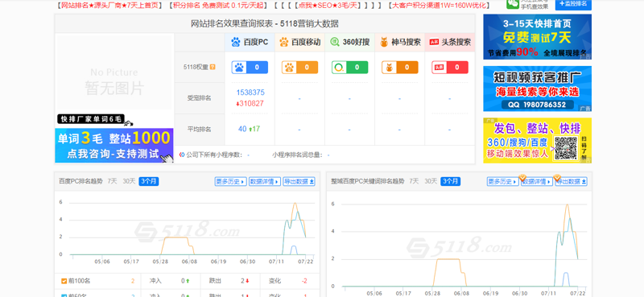Click the question mark icon beside 5118权重
644x297 pixels.
tap(213, 67)
